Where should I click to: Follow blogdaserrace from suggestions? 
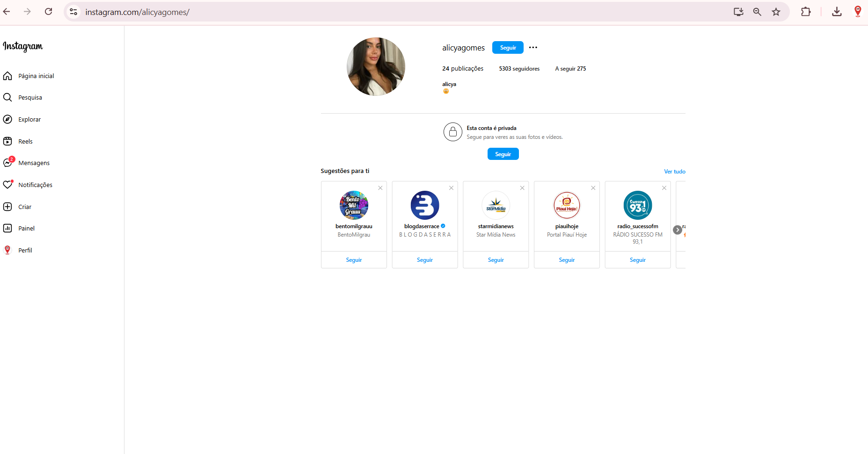click(x=424, y=260)
